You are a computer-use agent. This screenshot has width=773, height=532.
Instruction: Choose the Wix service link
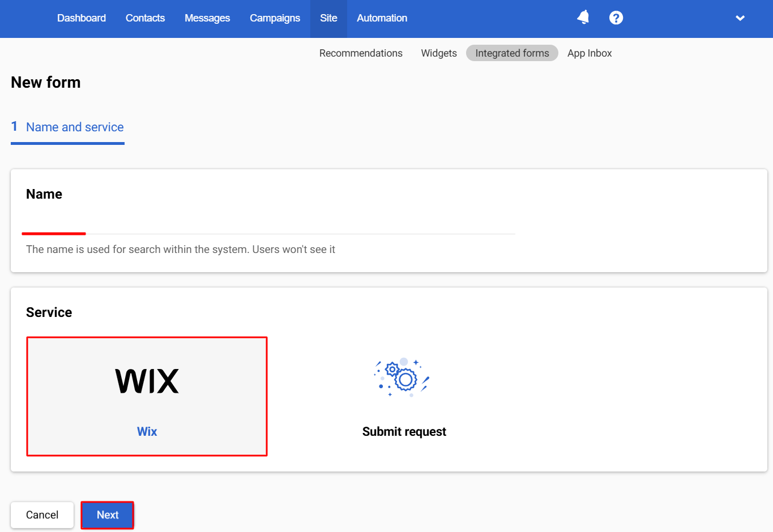click(x=147, y=432)
